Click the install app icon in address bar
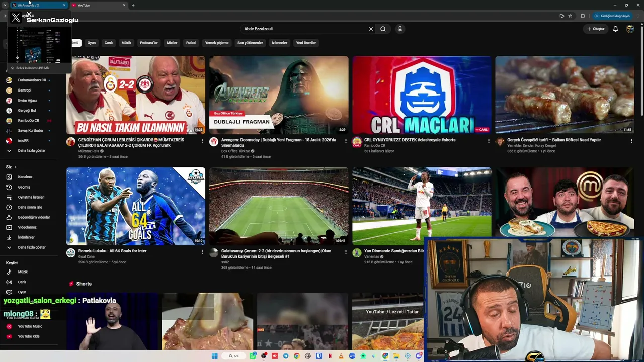Screen dimensions: 644x362 point(561,16)
